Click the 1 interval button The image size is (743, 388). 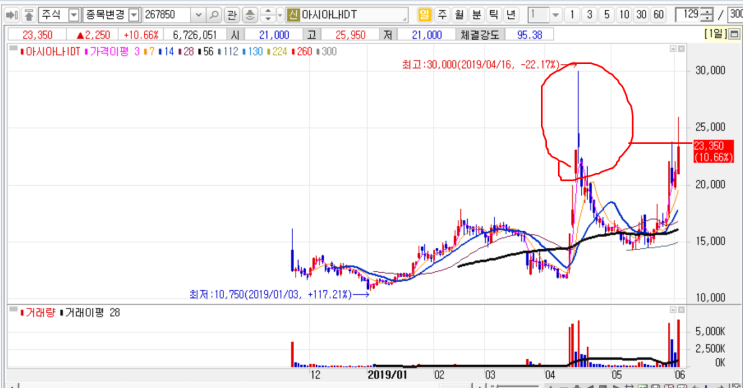click(572, 15)
